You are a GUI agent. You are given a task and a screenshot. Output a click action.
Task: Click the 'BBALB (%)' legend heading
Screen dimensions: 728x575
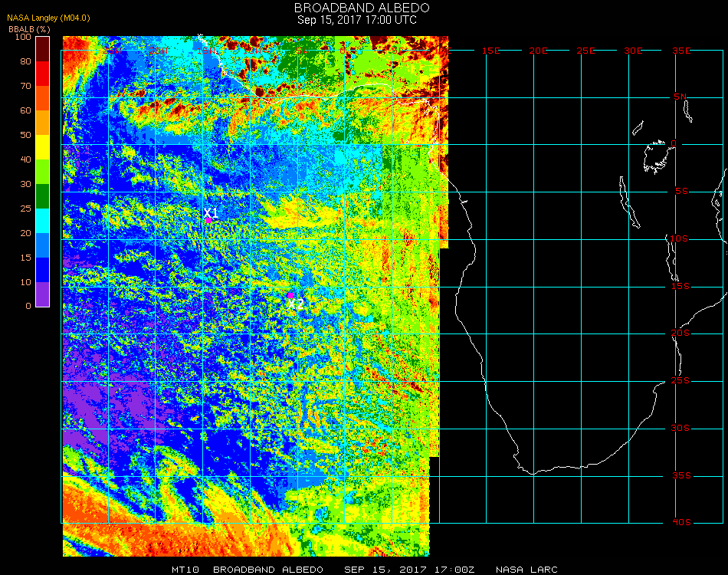tap(29, 29)
